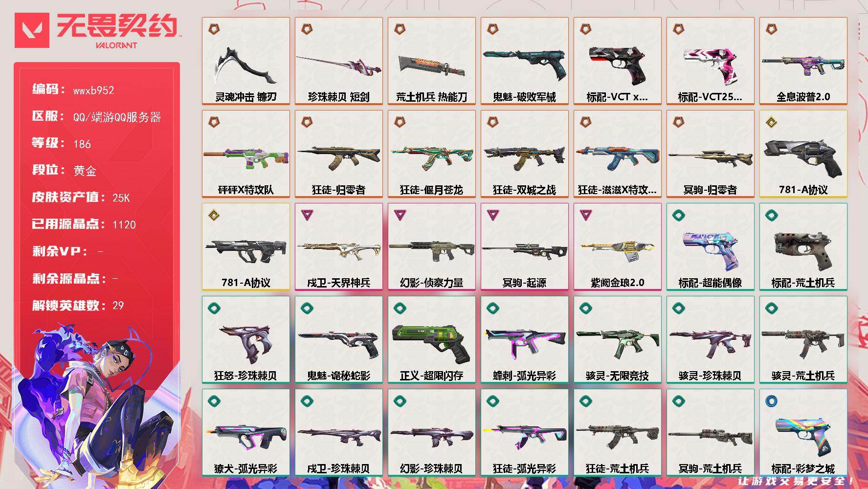Click the yellow tier icon on 781-A协议 revolver
This screenshot has height=489, width=868.
coord(771,122)
